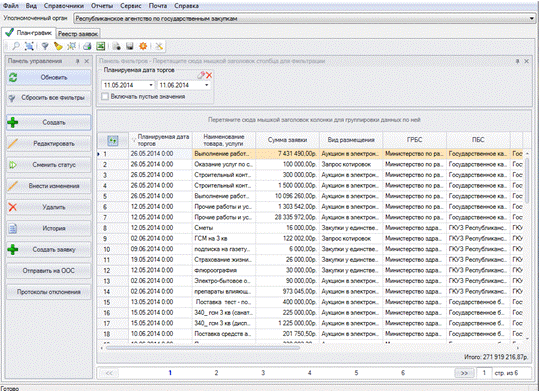Image resolution: width=539 pixels, height=391 pixels.
Task: Open settings via the orange gear icon
Action: tap(143, 46)
